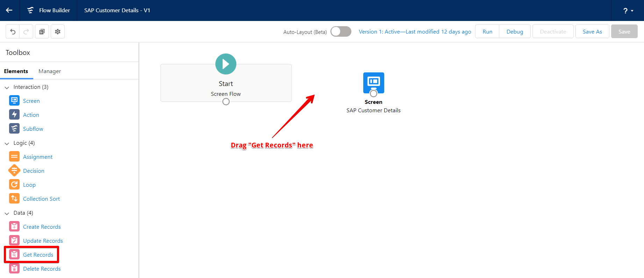The image size is (644, 278).
Task: Select the Elements tab
Action: pos(16,71)
